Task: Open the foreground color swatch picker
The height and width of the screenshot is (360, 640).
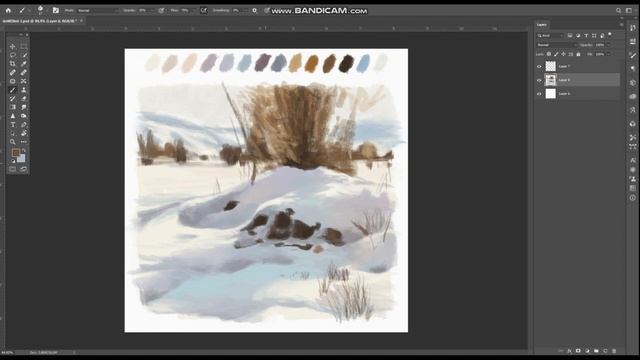Action: point(16,153)
